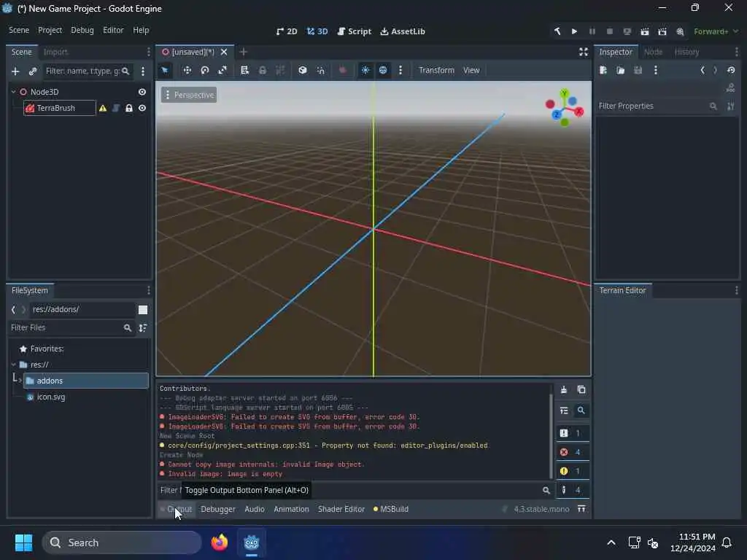Select the addons folder
The height and width of the screenshot is (560, 747).
point(86,381)
